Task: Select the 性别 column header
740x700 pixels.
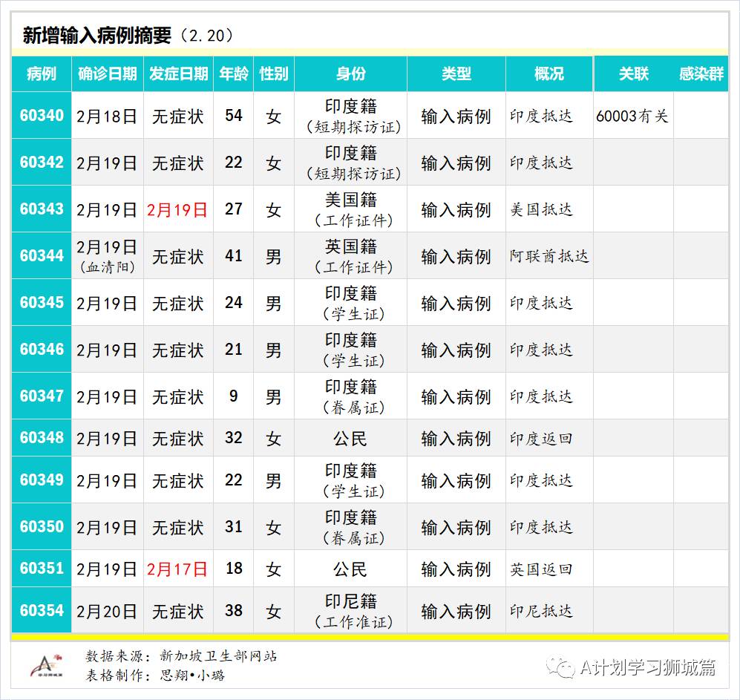Action: 273,74
